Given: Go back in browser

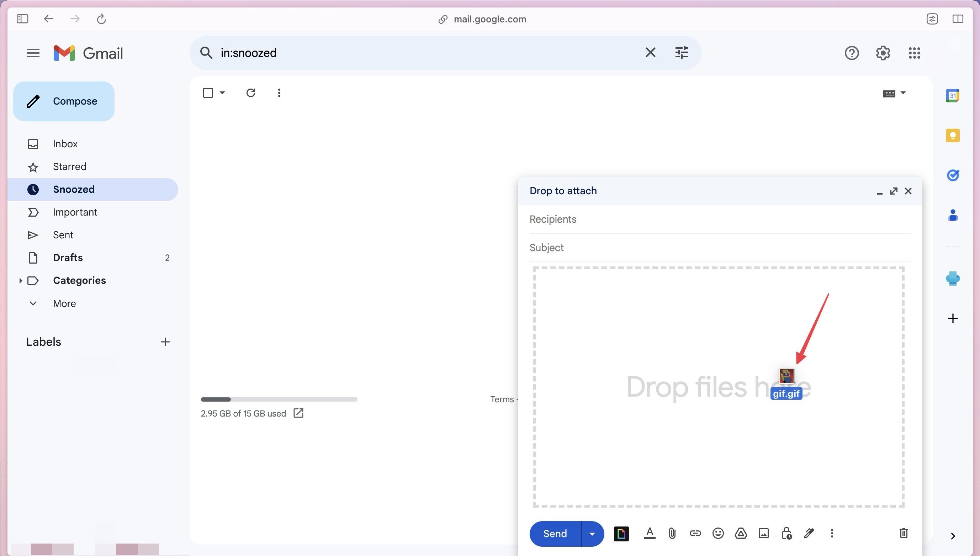Looking at the screenshot, I should point(48,19).
